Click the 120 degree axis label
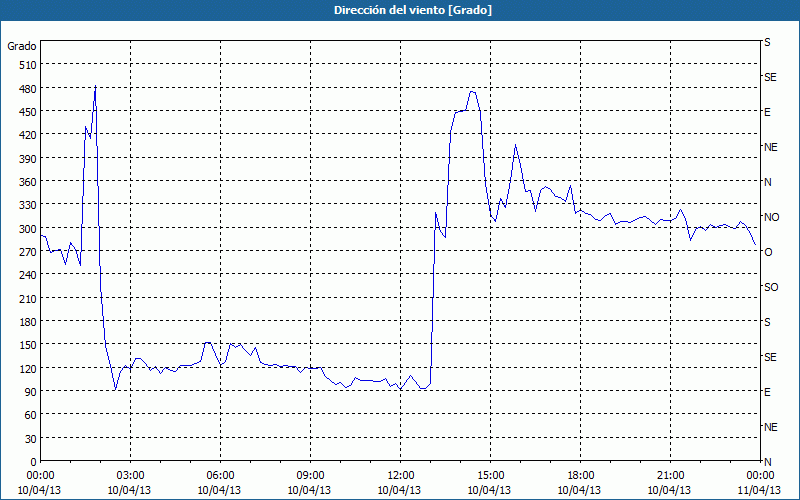This screenshot has width=800, height=500. [29, 368]
